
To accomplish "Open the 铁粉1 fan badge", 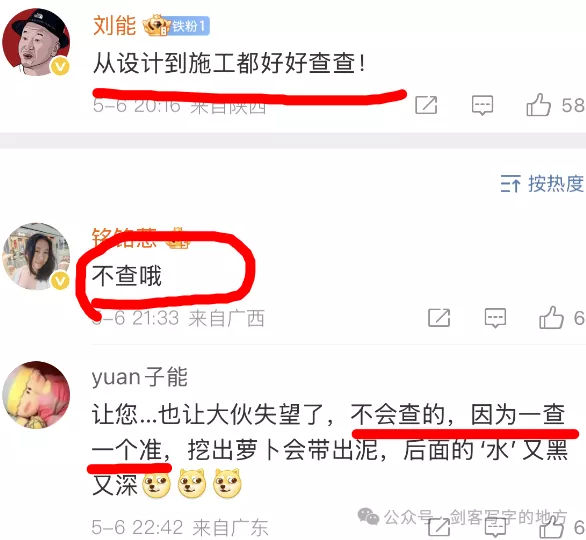I will 190,26.
